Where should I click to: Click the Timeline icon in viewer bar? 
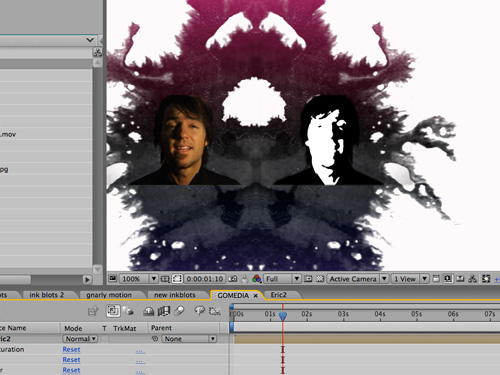[460, 279]
